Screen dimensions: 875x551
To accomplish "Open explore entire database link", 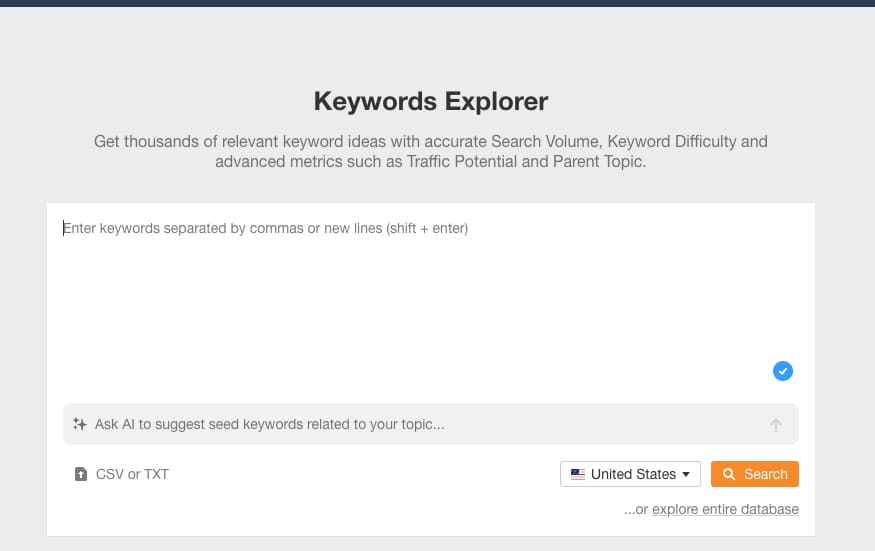I will 725,509.
